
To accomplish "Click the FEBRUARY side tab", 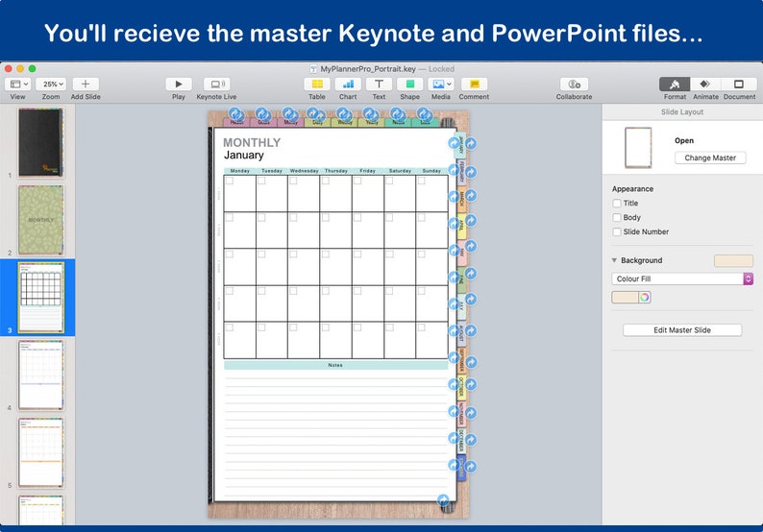I will [x=461, y=172].
